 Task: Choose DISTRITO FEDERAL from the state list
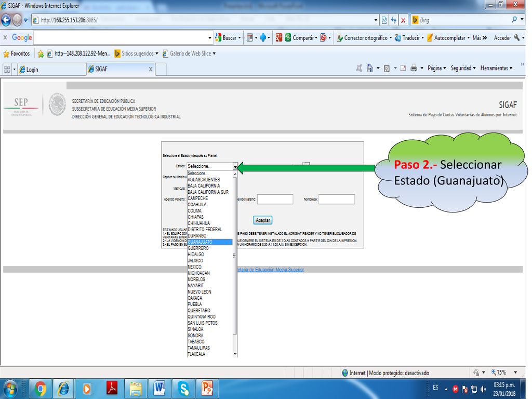210,229
